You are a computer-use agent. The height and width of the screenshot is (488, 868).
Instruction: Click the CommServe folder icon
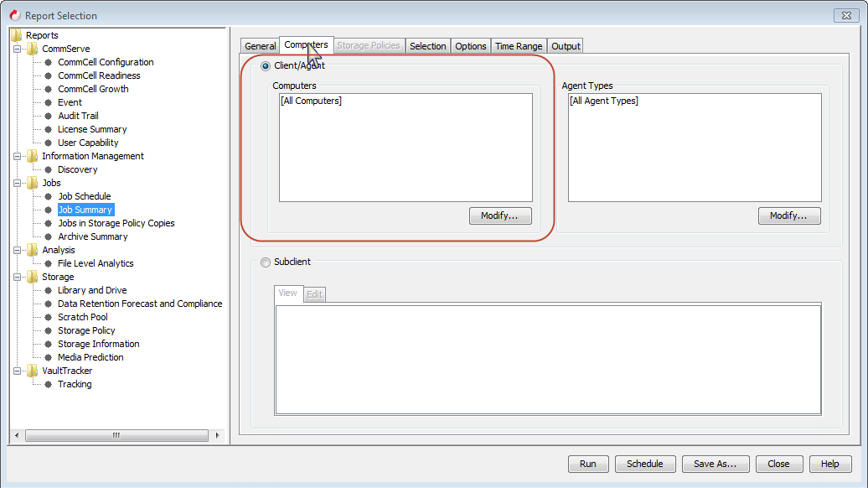point(33,49)
